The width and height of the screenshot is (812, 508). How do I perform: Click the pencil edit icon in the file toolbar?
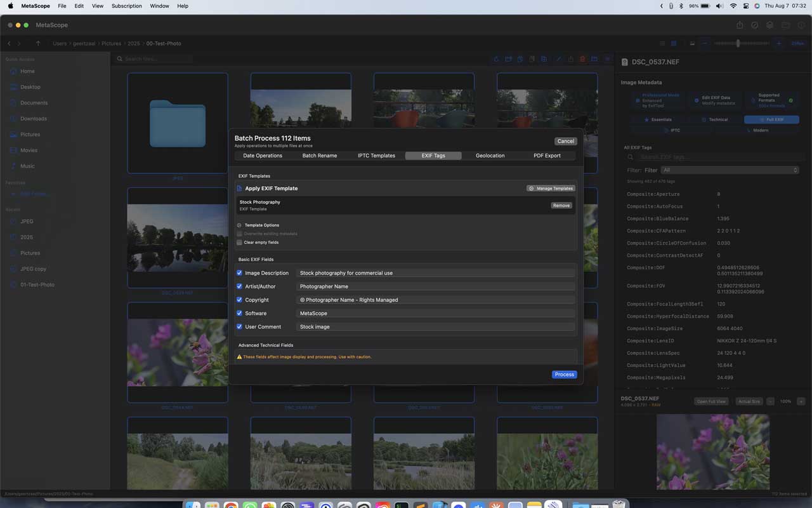click(x=559, y=59)
